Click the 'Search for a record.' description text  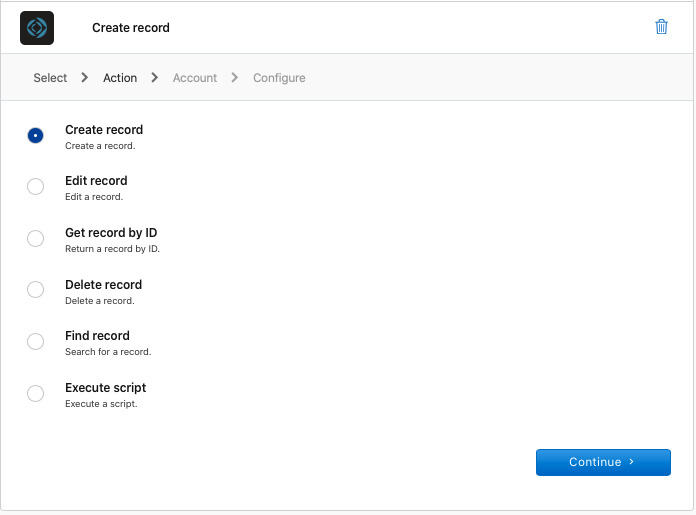coord(108,352)
